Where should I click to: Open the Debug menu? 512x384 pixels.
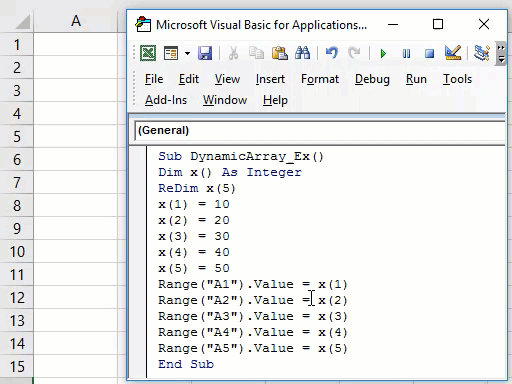click(372, 79)
